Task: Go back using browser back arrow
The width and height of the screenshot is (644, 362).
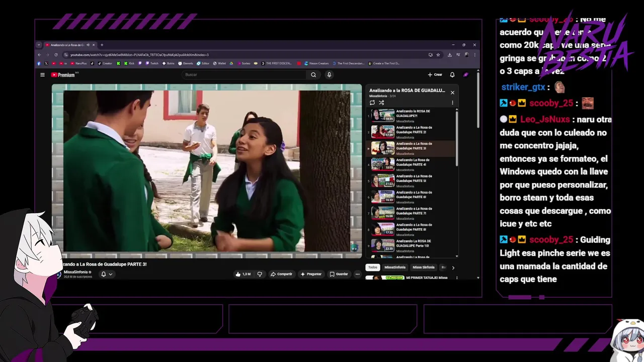Action: click(39, 55)
